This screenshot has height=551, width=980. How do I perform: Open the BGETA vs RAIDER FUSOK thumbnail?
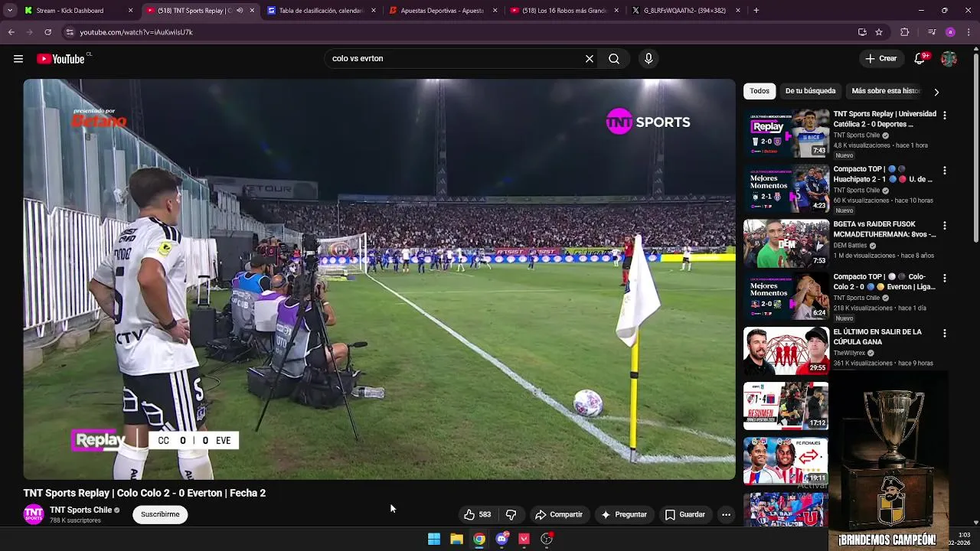point(786,243)
